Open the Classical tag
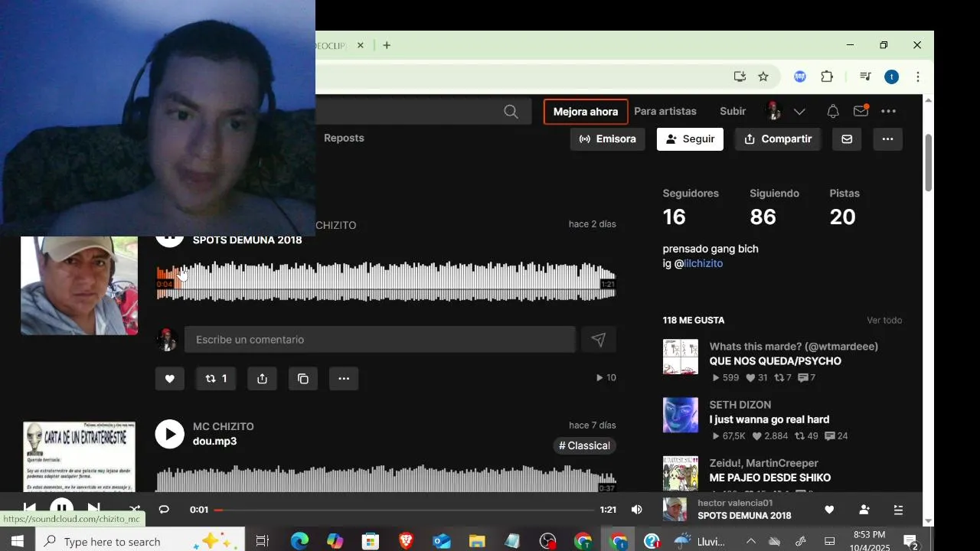 (585, 445)
